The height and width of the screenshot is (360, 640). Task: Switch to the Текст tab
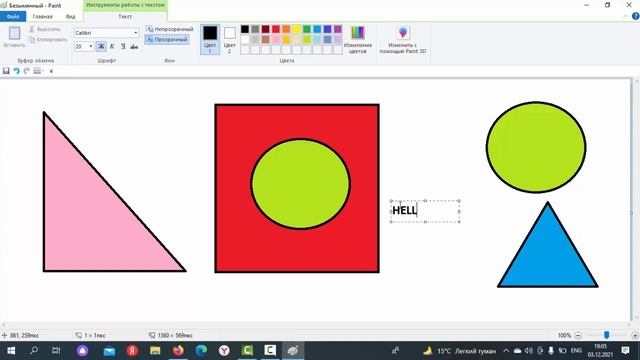[x=125, y=16]
